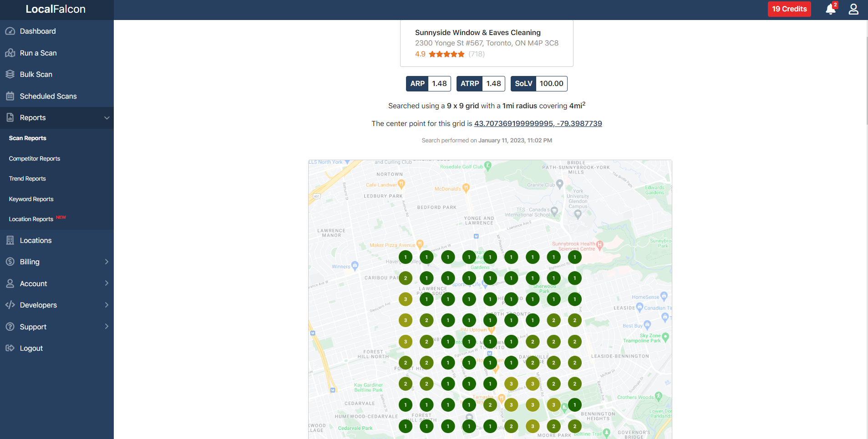Expand the Account submenu arrow
The height and width of the screenshot is (439, 868).
click(107, 283)
